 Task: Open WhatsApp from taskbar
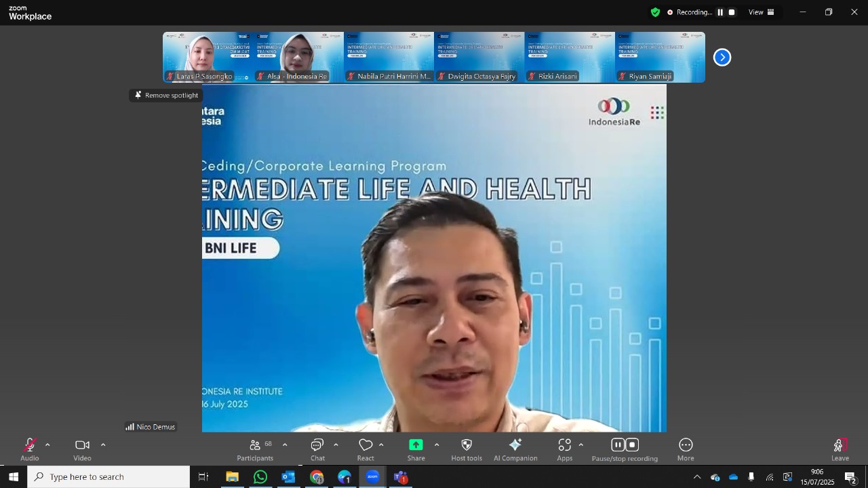(260, 477)
